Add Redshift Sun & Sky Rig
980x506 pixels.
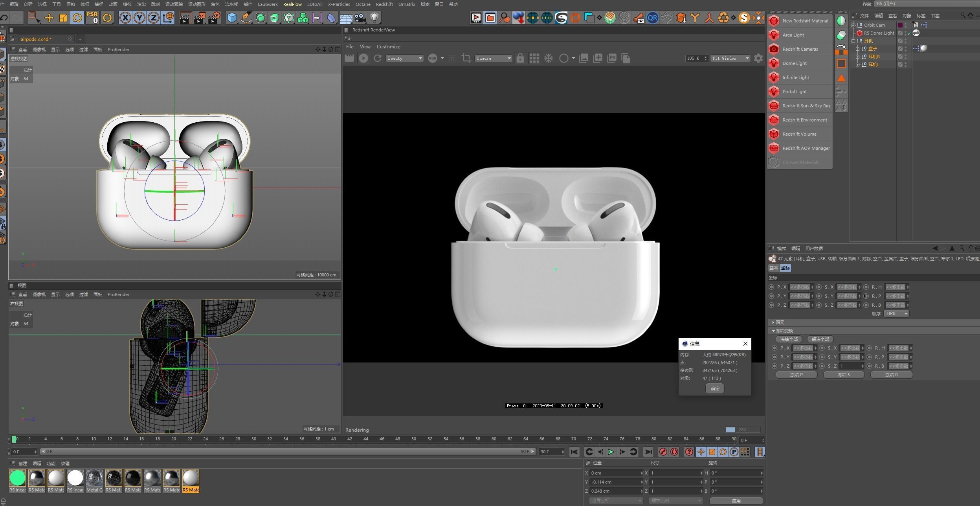799,106
